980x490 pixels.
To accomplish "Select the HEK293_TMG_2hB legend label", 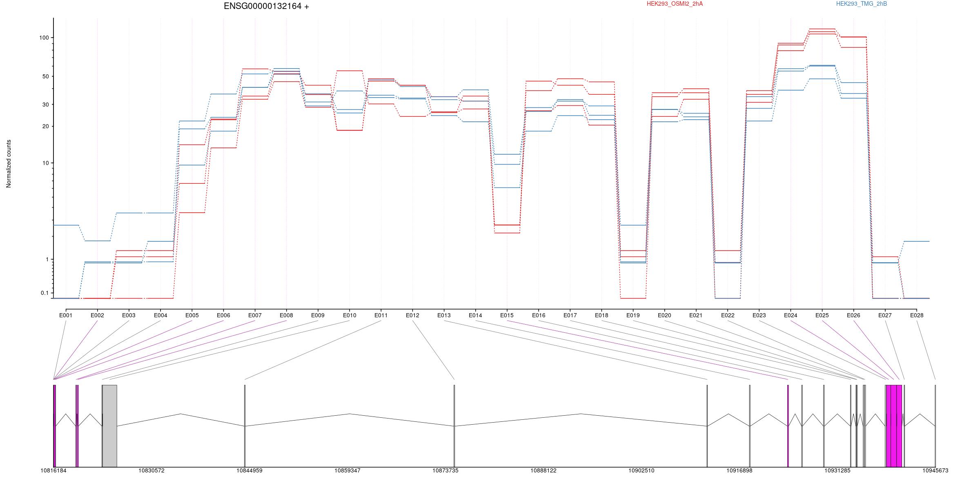I will [x=862, y=4].
